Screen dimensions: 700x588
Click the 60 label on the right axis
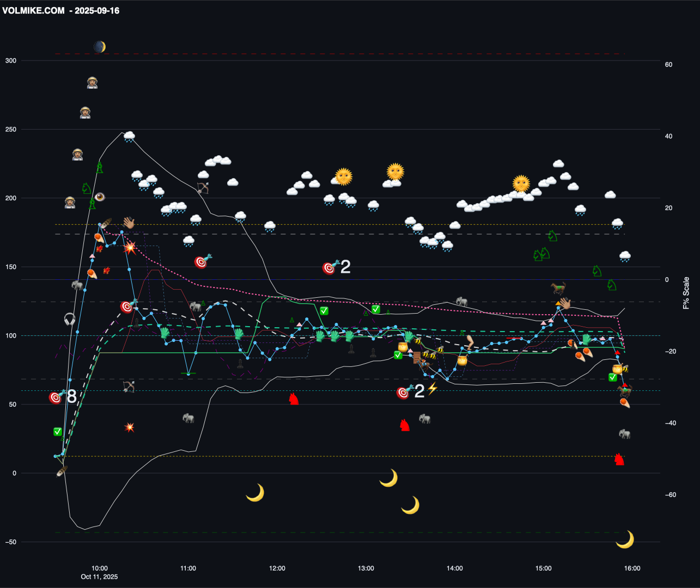point(668,64)
